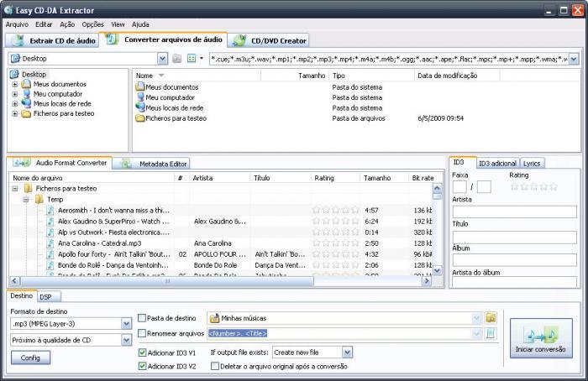Enable Renomear arquivos checkbox
The image size is (588, 381).
click(x=142, y=333)
